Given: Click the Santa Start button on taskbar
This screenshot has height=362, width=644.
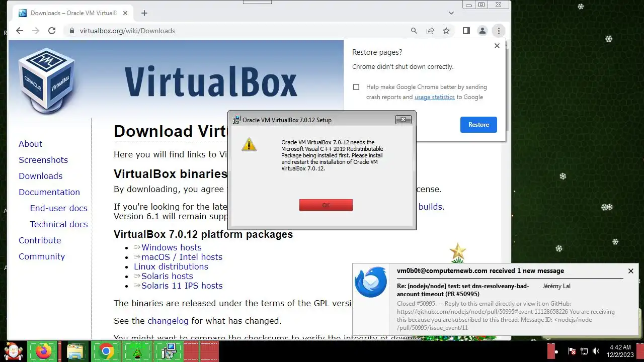Looking at the screenshot, I should point(13,351).
